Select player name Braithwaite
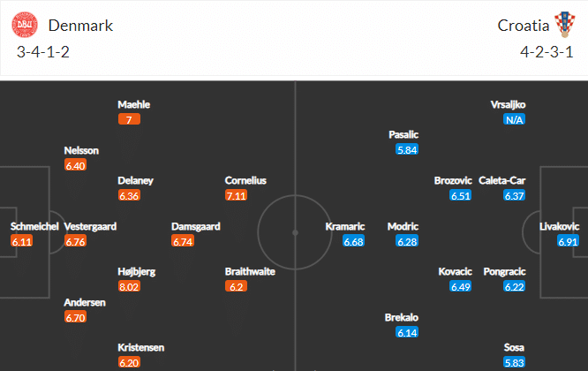The width and height of the screenshot is (588, 371). pos(250,271)
